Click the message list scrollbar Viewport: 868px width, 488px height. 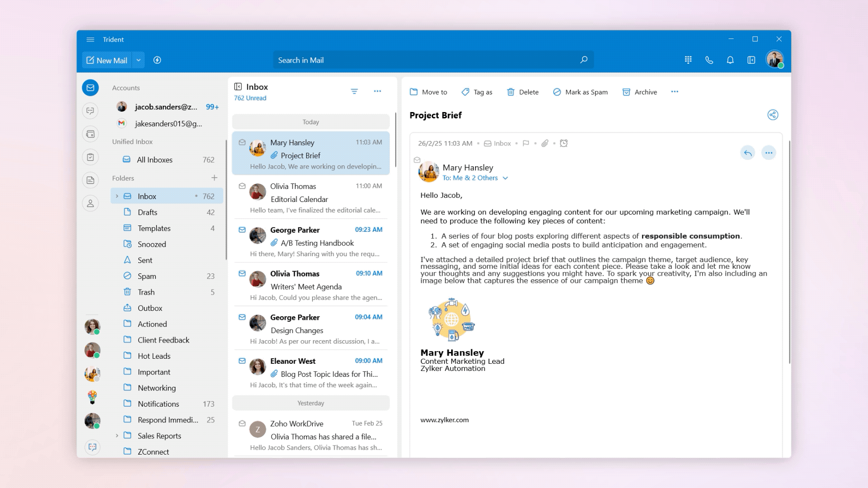click(396, 140)
